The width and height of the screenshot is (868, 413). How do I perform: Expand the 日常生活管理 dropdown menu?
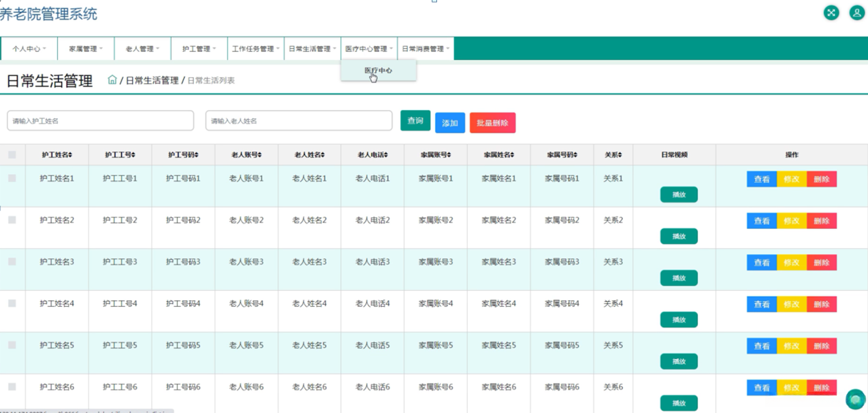pyautogui.click(x=312, y=49)
